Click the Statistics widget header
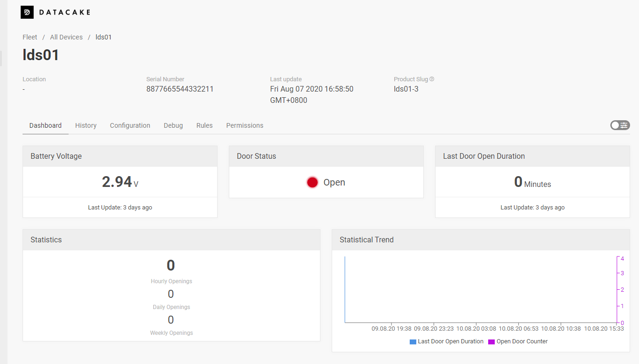Screen dimensions: 639x364 coord(171,240)
